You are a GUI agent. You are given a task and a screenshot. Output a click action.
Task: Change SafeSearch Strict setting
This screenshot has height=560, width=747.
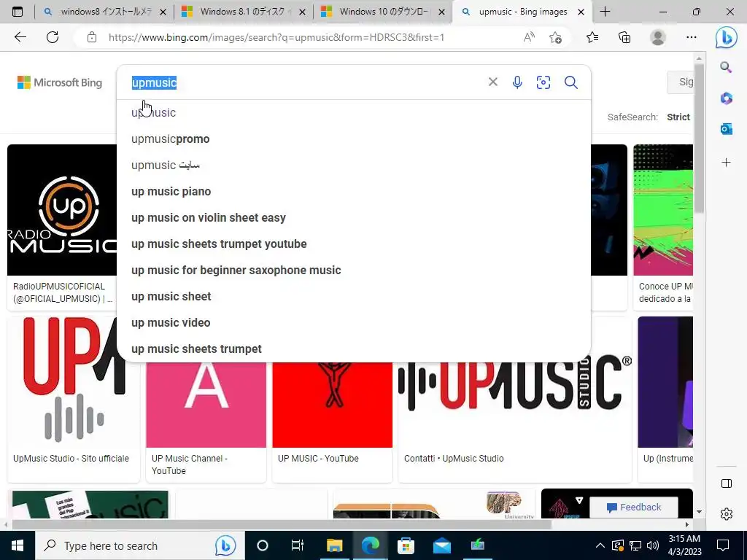[678, 117]
